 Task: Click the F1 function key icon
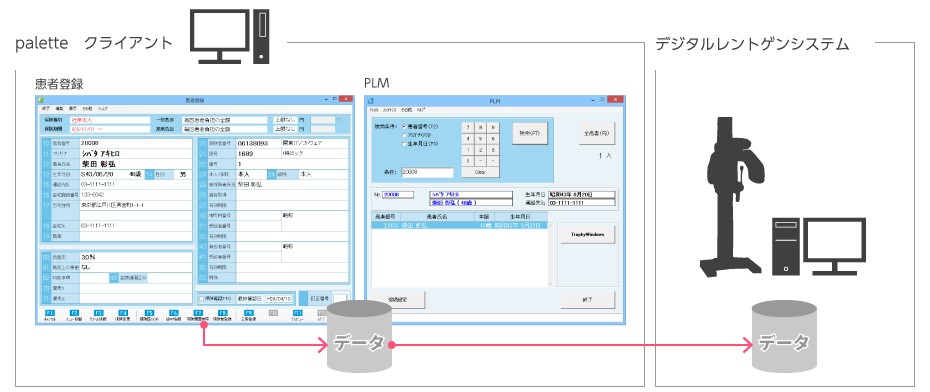[x=50, y=313]
